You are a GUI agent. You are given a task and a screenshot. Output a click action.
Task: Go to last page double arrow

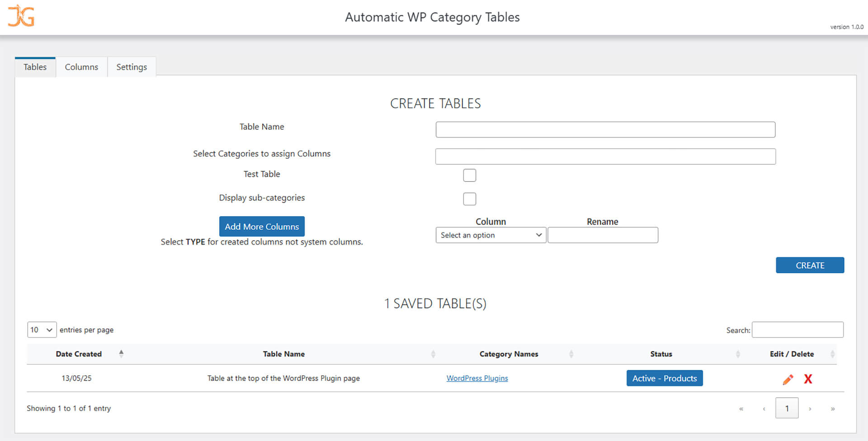point(833,408)
